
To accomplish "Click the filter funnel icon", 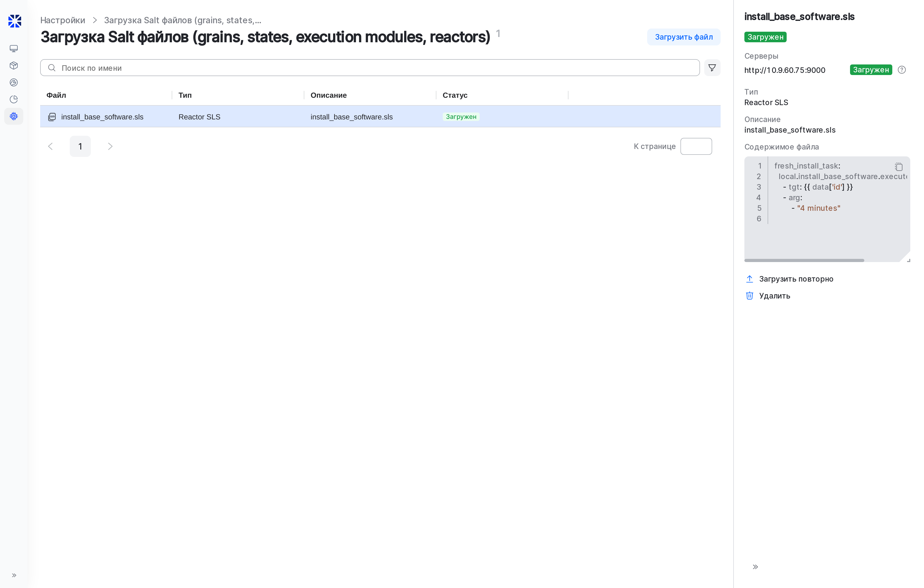I will (x=712, y=68).
